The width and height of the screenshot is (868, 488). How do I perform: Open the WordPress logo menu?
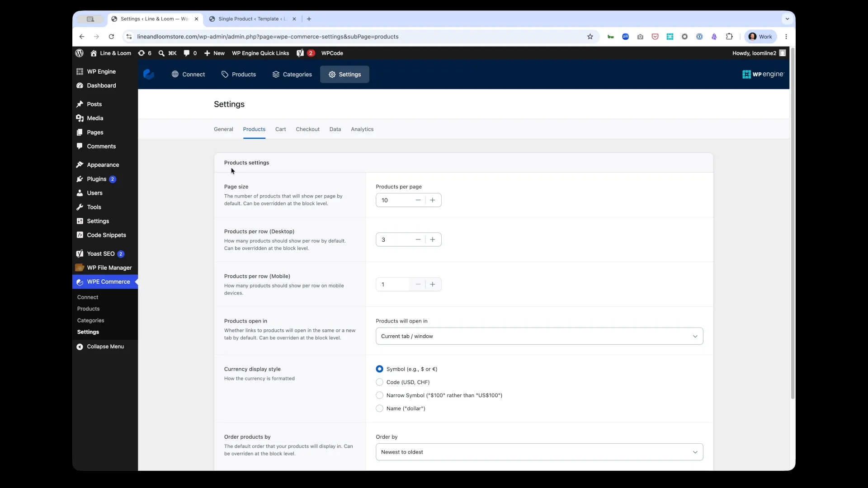[x=80, y=53]
